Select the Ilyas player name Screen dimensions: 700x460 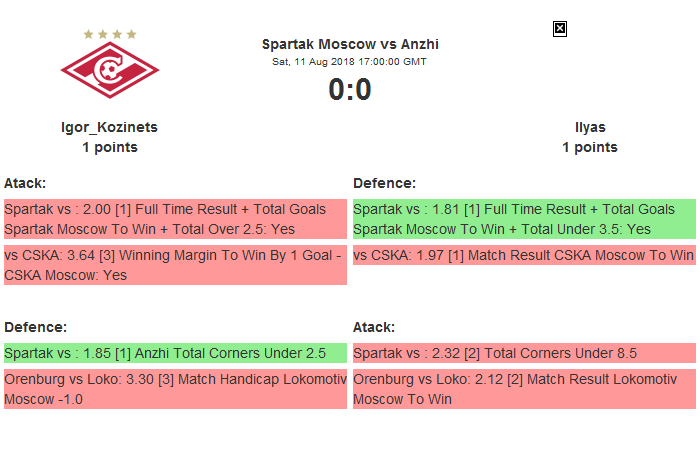[590, 127]
